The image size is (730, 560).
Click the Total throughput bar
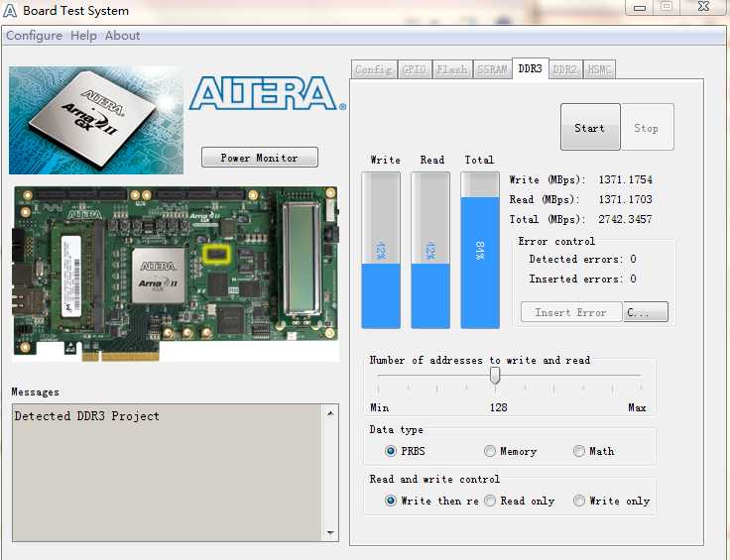(x=480, y=250)
